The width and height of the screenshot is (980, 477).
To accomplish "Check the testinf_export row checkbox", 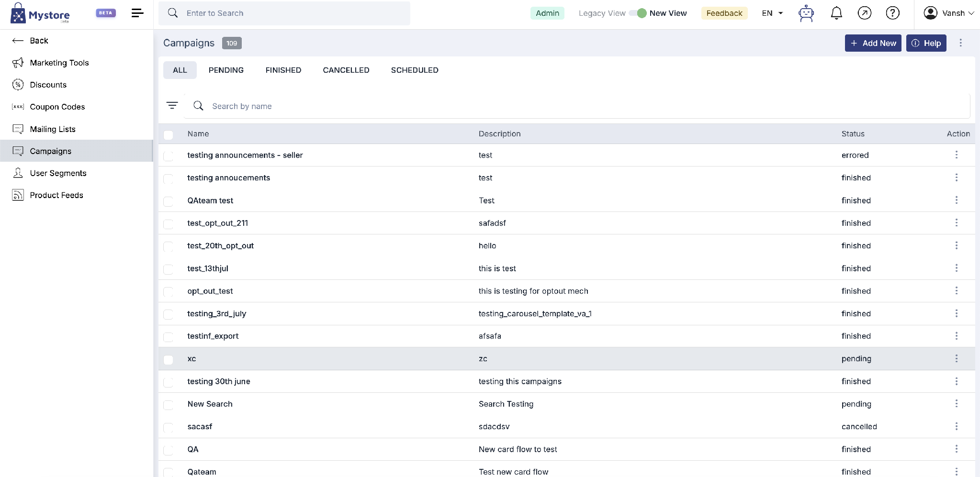I will pos(169,337).
